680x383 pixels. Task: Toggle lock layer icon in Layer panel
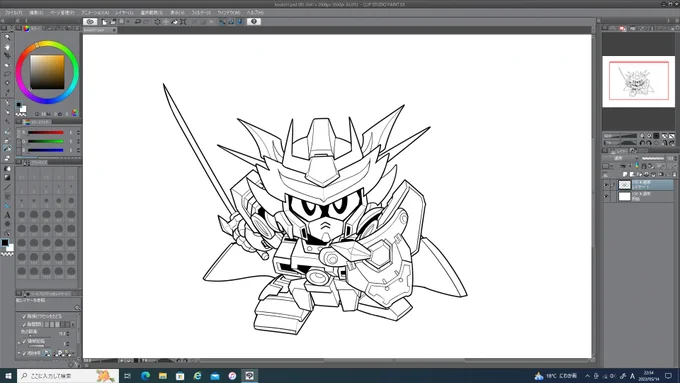[x=644, y=166]
